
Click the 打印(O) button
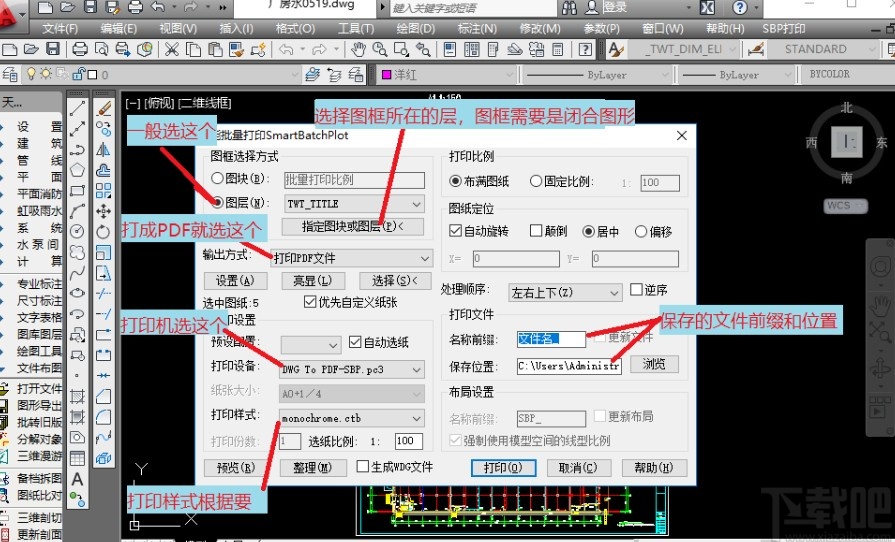(503, 468)
